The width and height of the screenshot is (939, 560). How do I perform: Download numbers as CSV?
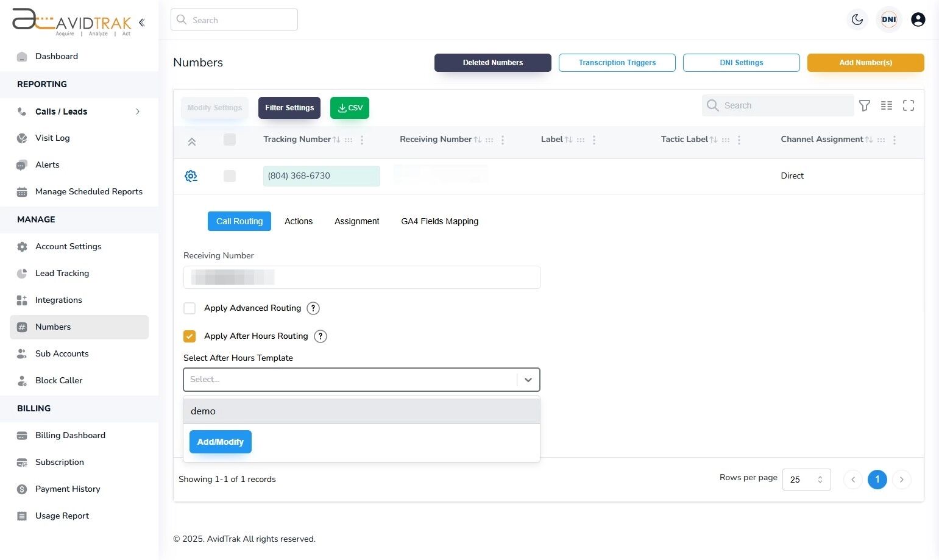350,108
